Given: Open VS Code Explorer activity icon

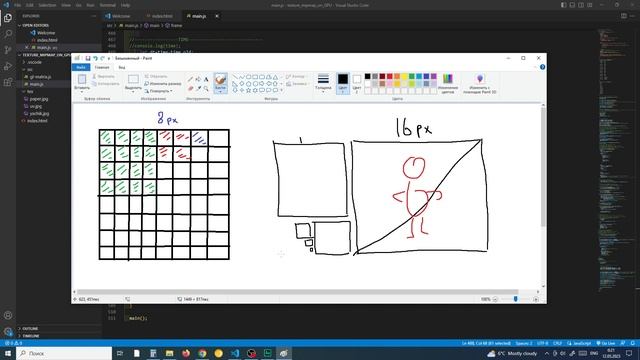Looking at the screenshot, I should (8, 18).
